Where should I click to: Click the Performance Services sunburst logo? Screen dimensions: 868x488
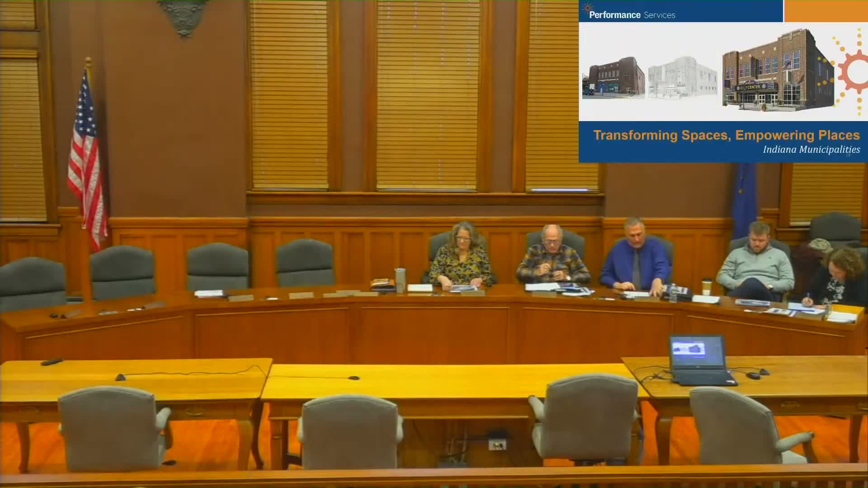pos(587,7)
